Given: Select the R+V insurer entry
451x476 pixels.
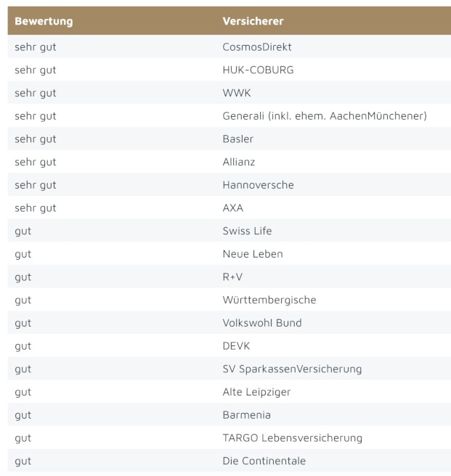Looking at the screenshot, I should [232, 277].
